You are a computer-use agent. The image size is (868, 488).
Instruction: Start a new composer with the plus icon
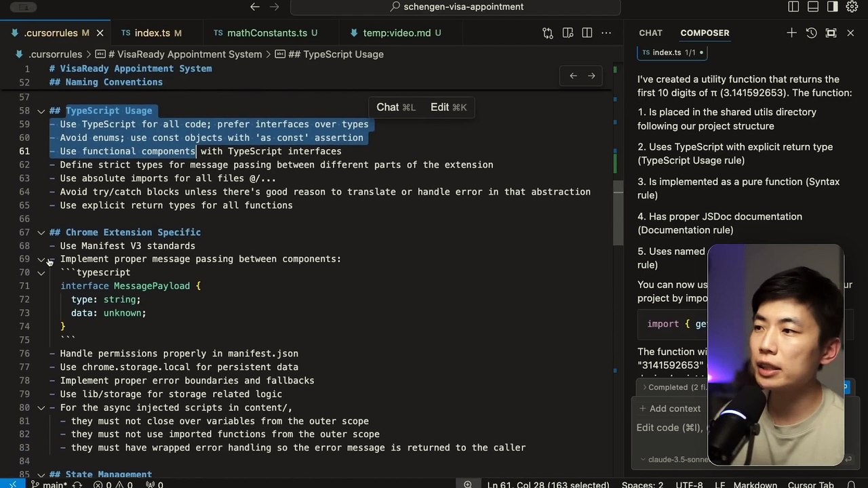point(791,33)
